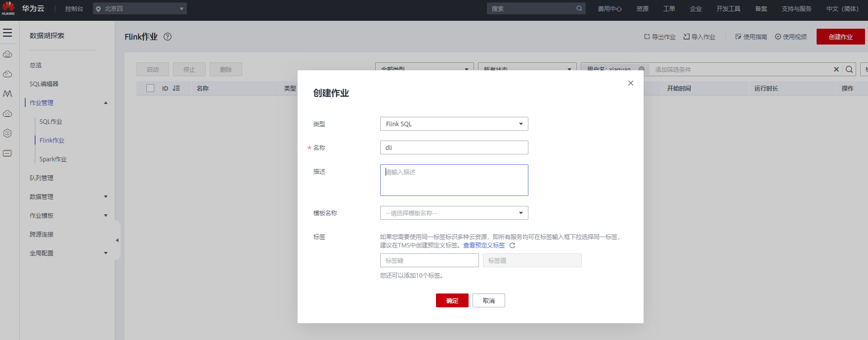868x340 pixels.
Task: Click the ID sort icon
Action: [x=176, y=88]
